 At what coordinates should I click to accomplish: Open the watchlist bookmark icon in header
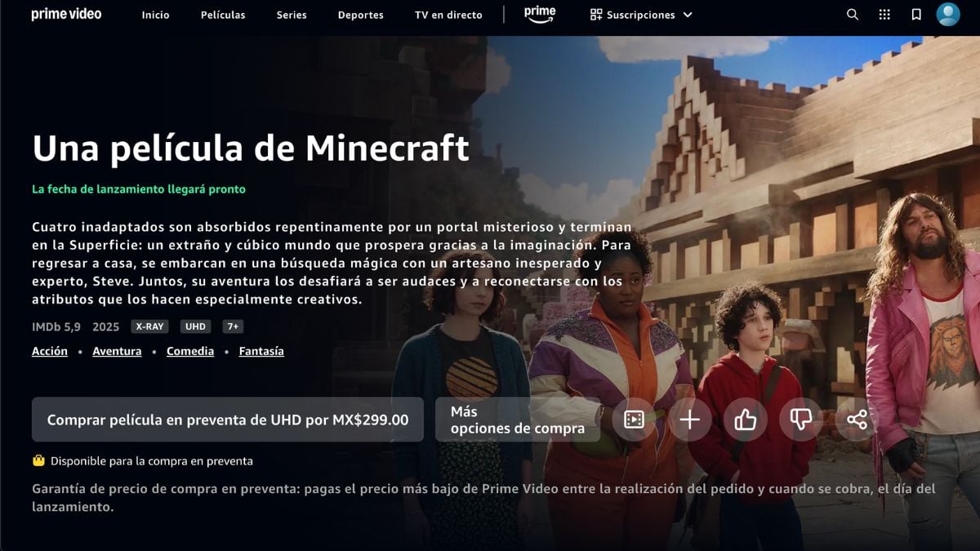pyautogui.click(x=916, y=15)
